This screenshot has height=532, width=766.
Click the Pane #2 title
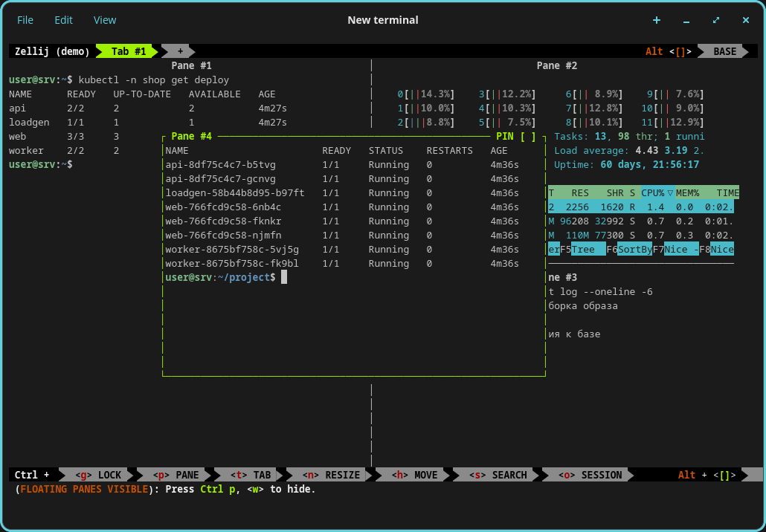coord(557,65)
